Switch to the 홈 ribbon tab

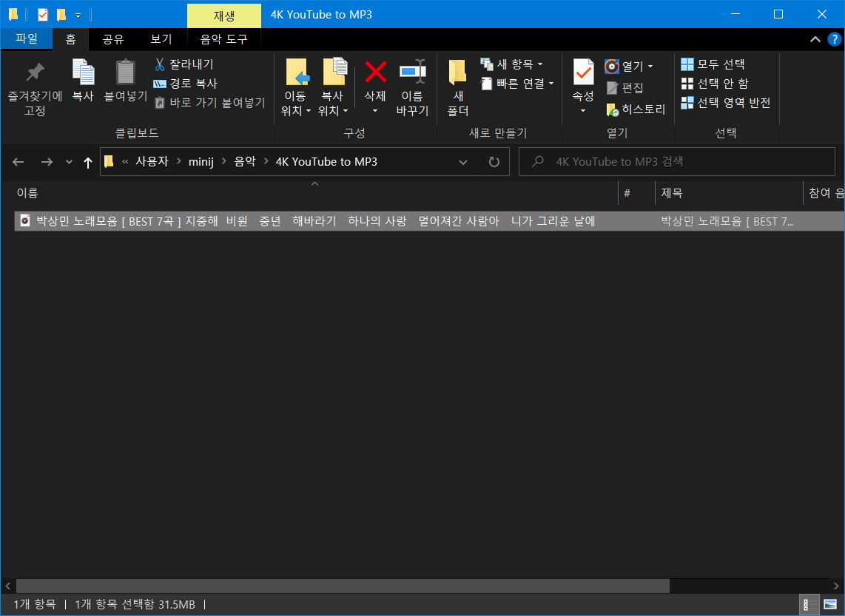click(x=70, y=38)
